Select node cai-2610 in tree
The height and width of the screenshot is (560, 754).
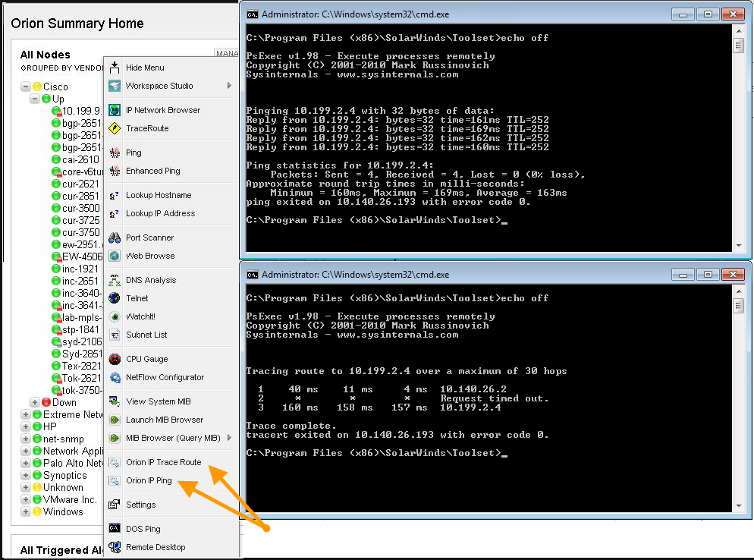tap(80, 159)
